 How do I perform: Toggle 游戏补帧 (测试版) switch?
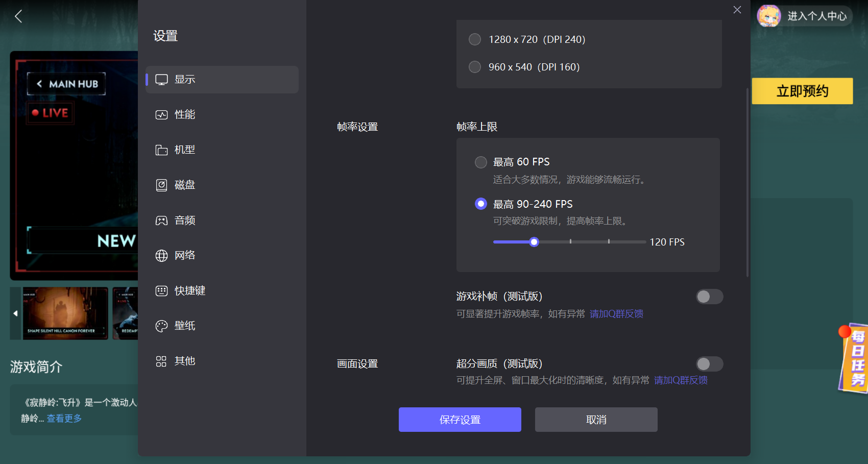pyautogui.click(x=710, y=297)
